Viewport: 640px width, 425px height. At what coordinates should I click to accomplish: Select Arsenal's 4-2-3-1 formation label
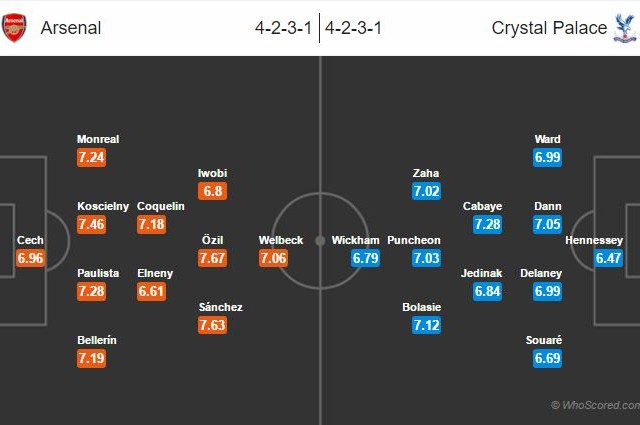coord(284,28)
